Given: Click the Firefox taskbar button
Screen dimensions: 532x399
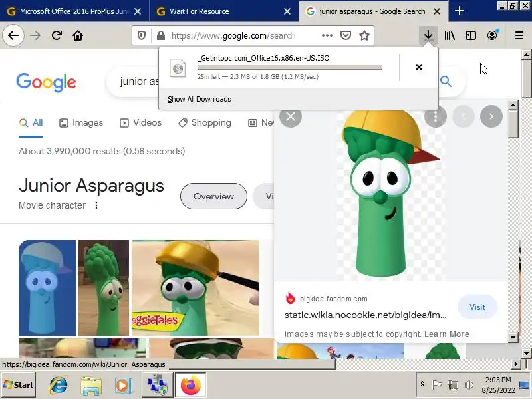Looking at the screenshot, I should 190,385.
